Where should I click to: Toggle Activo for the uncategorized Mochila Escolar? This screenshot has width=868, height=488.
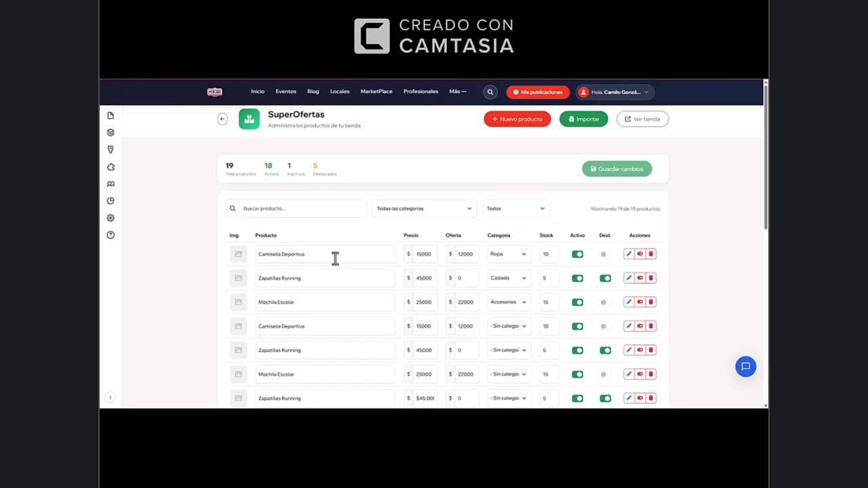point(577,374)
